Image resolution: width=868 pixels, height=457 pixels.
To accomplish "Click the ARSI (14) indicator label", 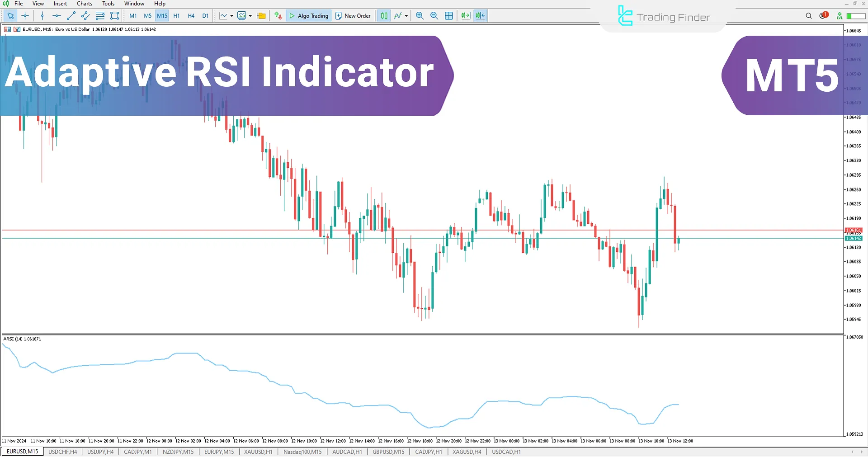I will (x=22, y=339).
